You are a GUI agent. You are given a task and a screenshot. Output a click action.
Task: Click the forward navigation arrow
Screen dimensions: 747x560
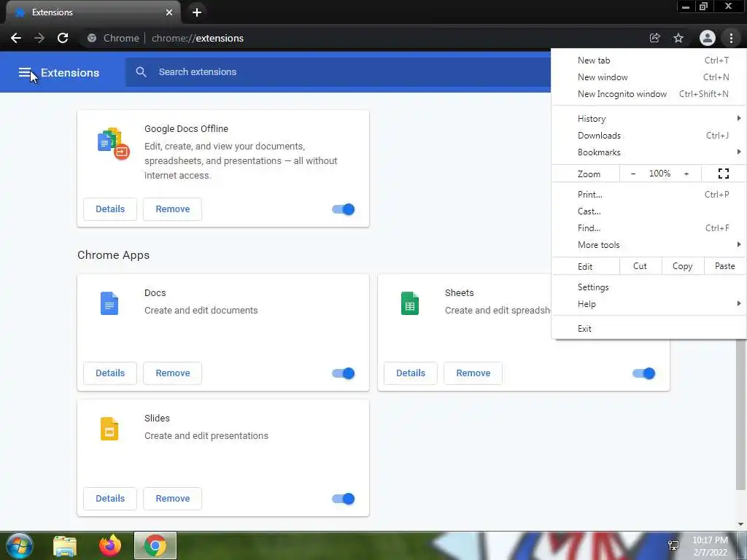pos(39,38)
